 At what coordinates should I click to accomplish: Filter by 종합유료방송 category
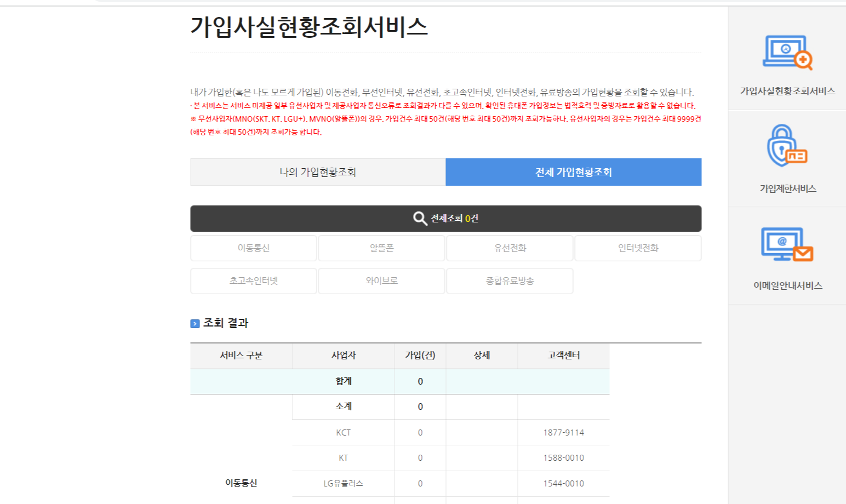(510, 281)
